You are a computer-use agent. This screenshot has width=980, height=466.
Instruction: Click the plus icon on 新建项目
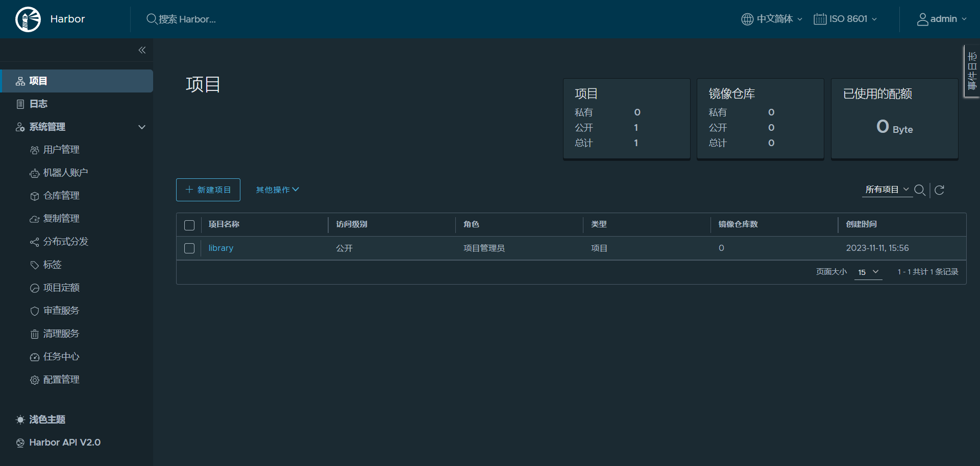189,190
